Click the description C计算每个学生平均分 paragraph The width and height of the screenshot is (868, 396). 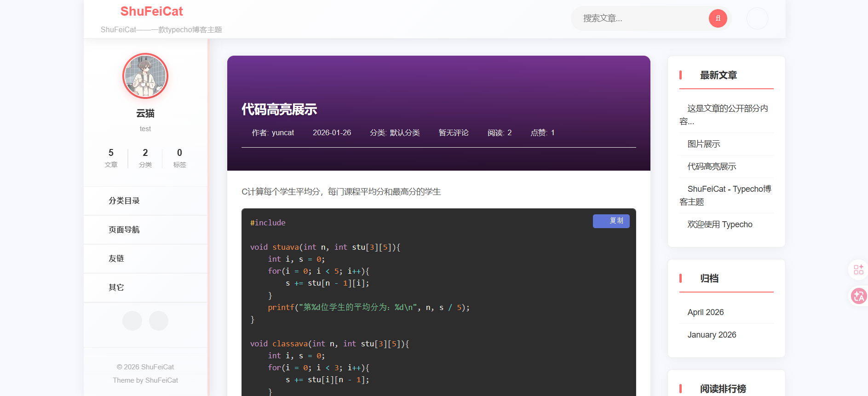pos(341,192)
